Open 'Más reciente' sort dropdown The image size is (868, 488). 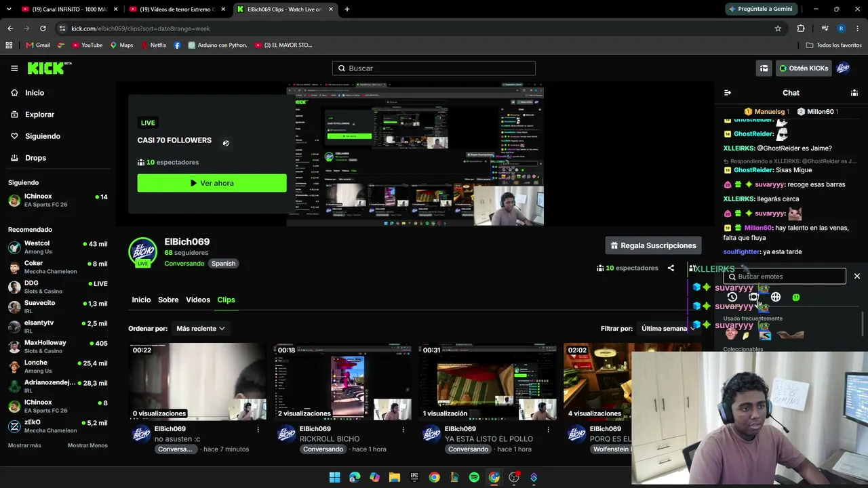[200, 329]
